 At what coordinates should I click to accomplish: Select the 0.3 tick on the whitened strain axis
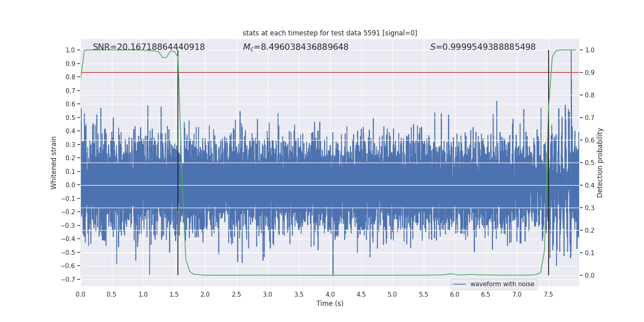tap(70, 144)
